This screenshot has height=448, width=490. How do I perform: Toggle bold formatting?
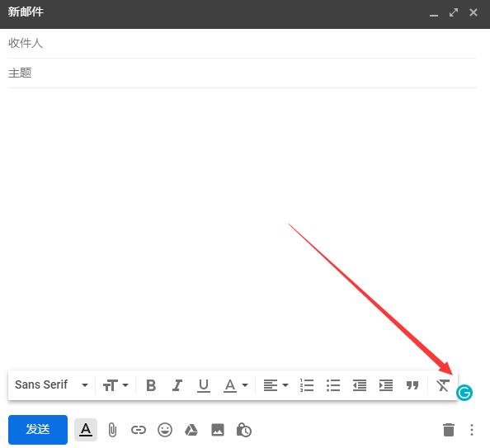coord(151,385)
